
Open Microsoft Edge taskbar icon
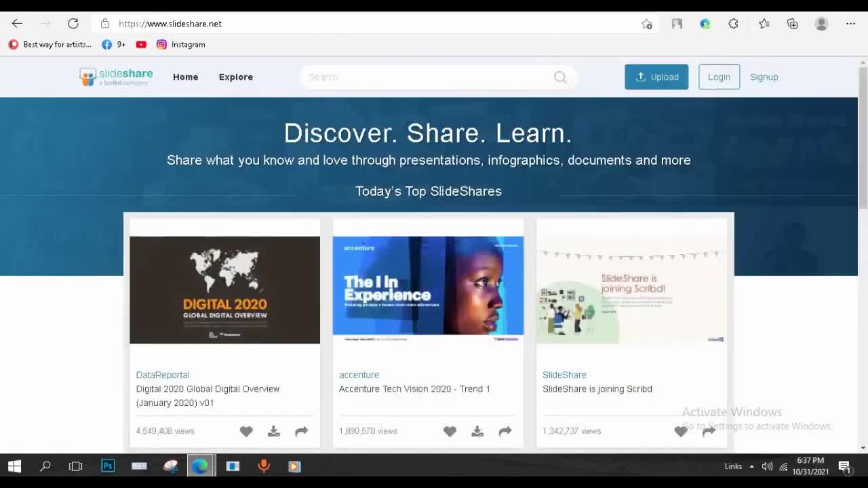(201, 466)
